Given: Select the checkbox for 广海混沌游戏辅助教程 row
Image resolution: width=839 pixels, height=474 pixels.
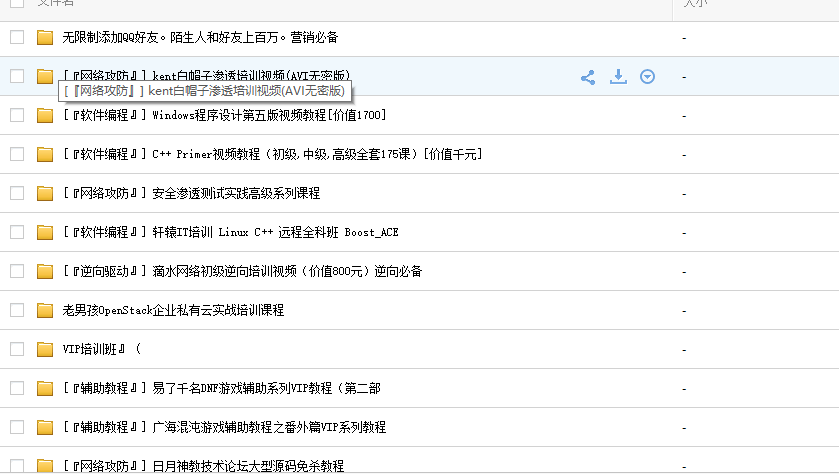Looking at the screenshot, I should click(17, 427).
